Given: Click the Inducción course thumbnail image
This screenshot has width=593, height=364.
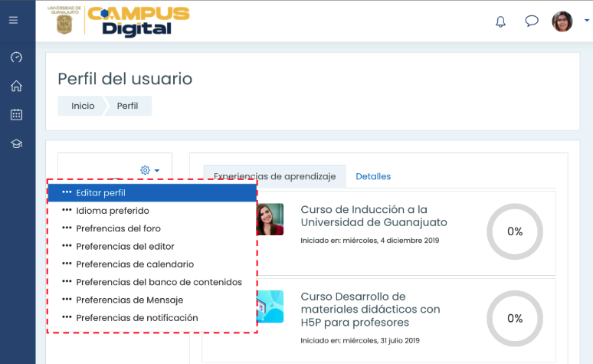Looking at the screenshot, I should click(270, 219).
